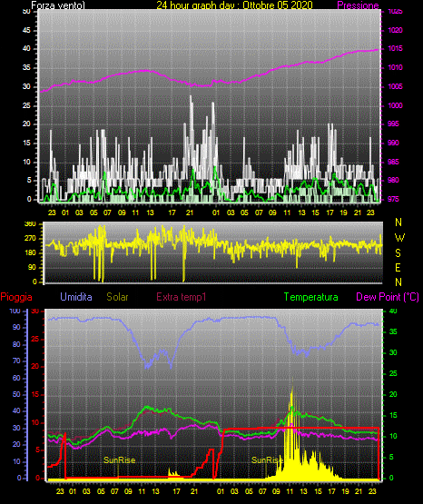Click the '1000' pressure axis value

click(x=395, y=105)
